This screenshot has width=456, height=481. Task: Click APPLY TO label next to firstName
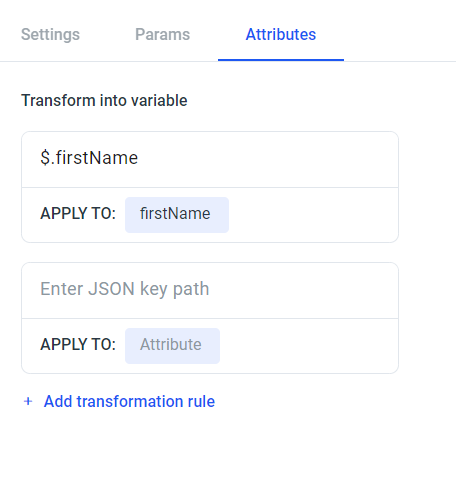[x=78, y=214]
